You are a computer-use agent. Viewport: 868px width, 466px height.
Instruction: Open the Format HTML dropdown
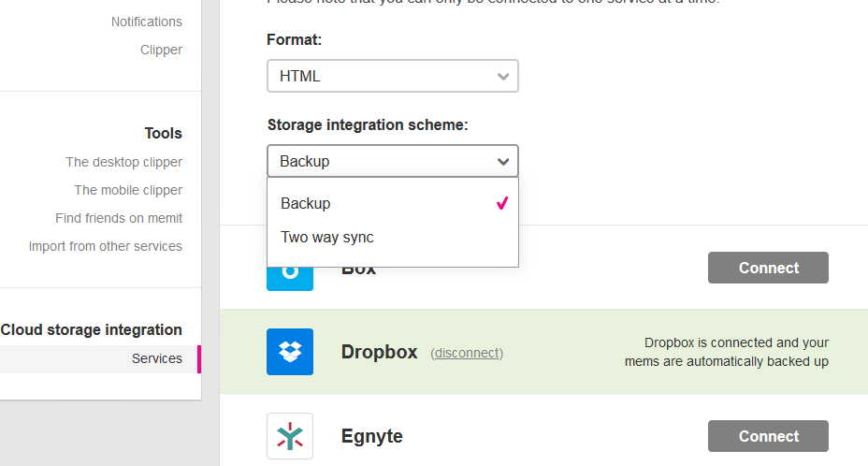[x=392, y=76]
